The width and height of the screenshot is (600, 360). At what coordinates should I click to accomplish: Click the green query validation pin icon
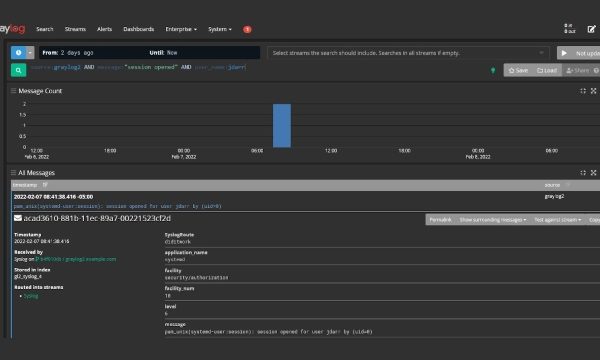click(x=493, y=70)
